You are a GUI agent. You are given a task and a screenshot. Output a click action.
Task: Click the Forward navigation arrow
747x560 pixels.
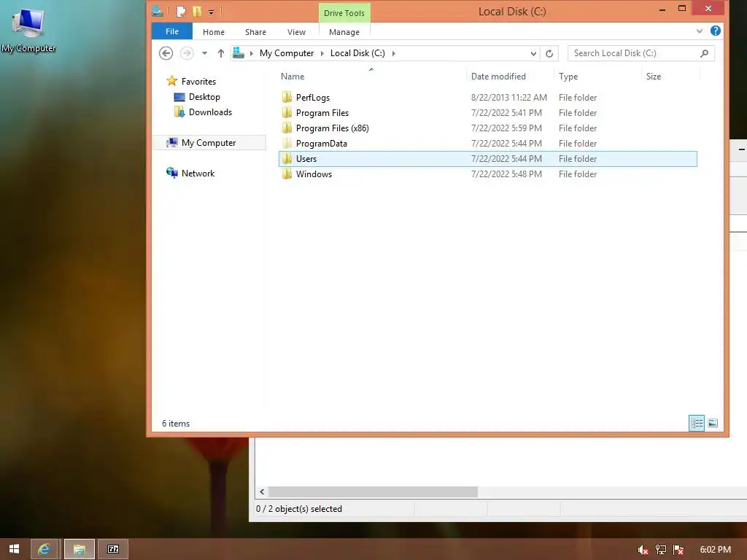187,52
